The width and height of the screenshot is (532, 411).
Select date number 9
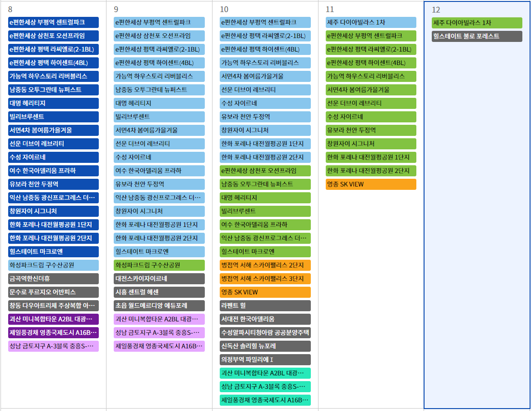click(116, 10)
